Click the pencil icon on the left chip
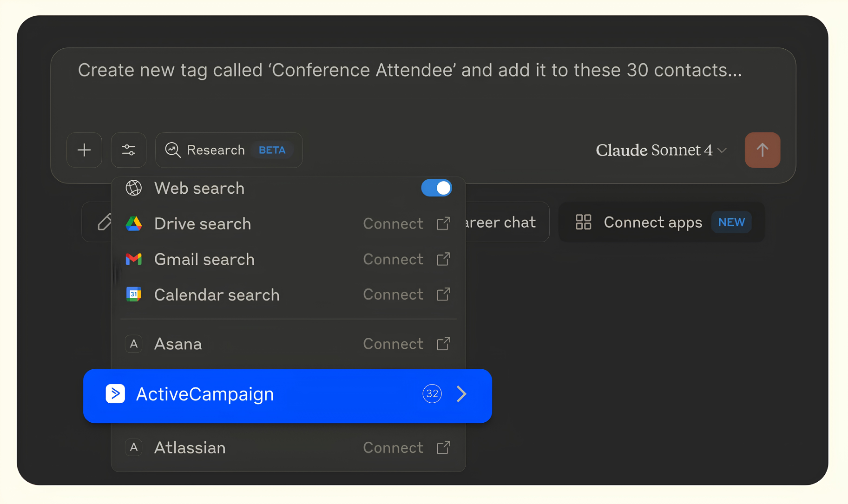 tap(105, 222)
